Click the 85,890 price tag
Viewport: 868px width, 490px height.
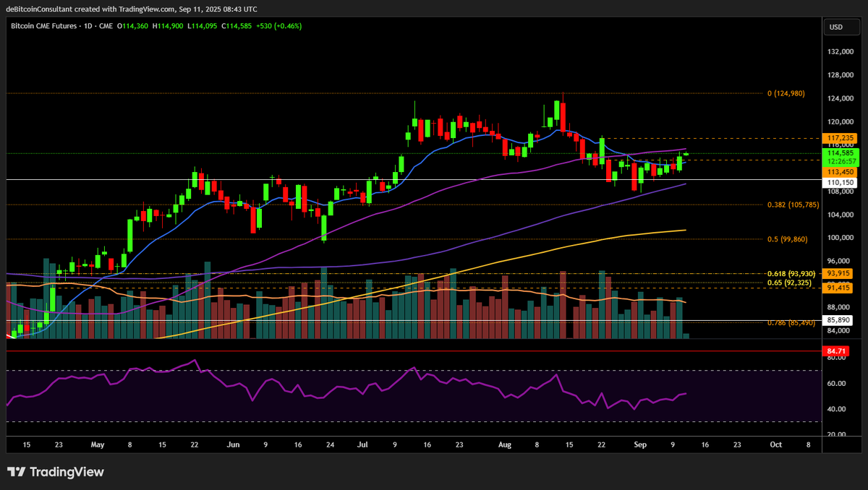pyautogui.click(x=838, y=319)
